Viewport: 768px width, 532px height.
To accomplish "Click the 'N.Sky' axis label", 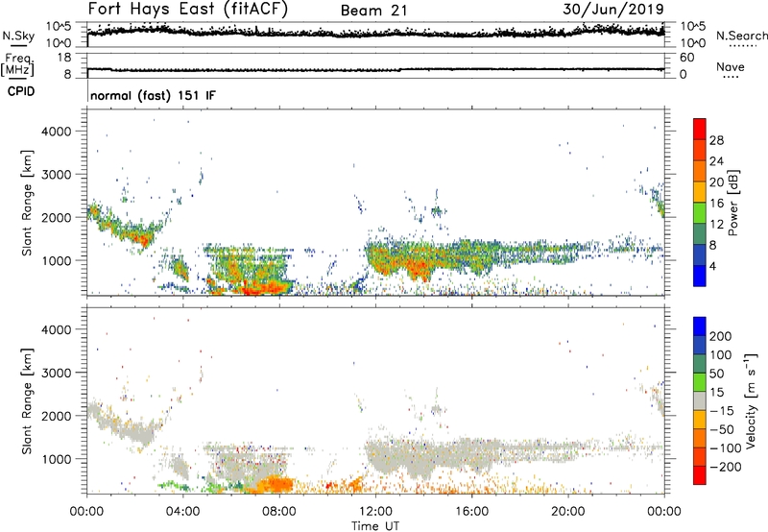I will (x=18, y=36).
